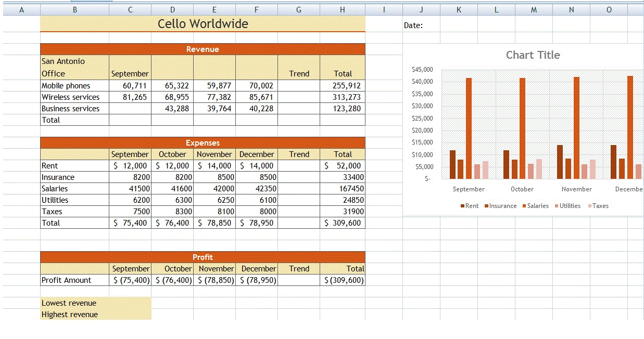Select the Profit section header banner
This screenshot has height=339, width=644.
pyautogui.click(x=203, y=257)
